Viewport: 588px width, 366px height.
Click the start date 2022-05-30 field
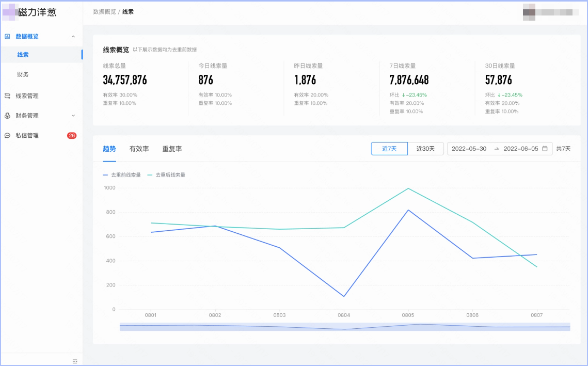pyautogui.click(x=469, y=149)
